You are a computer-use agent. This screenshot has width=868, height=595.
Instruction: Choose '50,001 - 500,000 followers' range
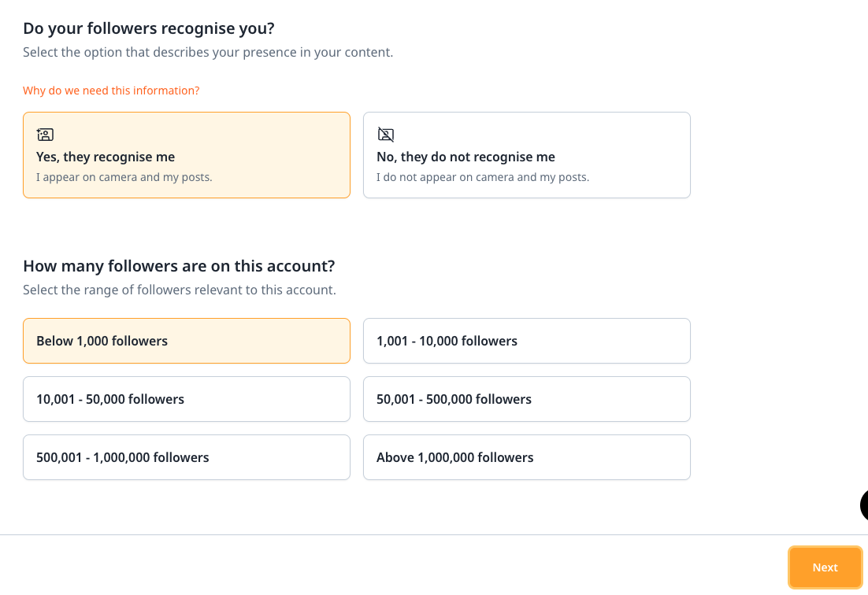[x=526, y=399]
